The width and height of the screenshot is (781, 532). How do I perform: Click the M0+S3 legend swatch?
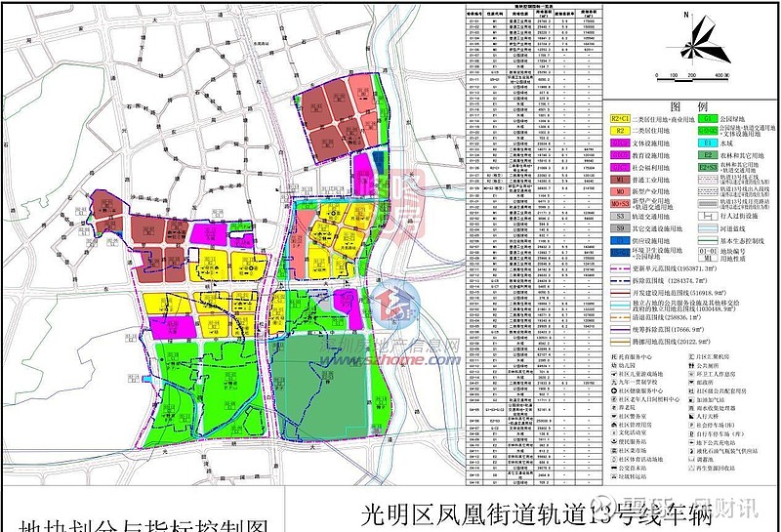(620, 204)
